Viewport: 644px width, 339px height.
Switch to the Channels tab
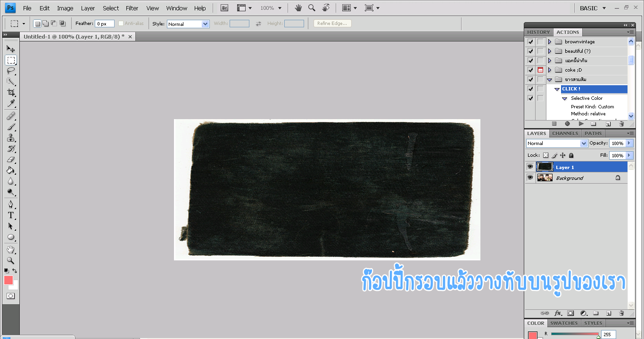click(x=565, y=133)
